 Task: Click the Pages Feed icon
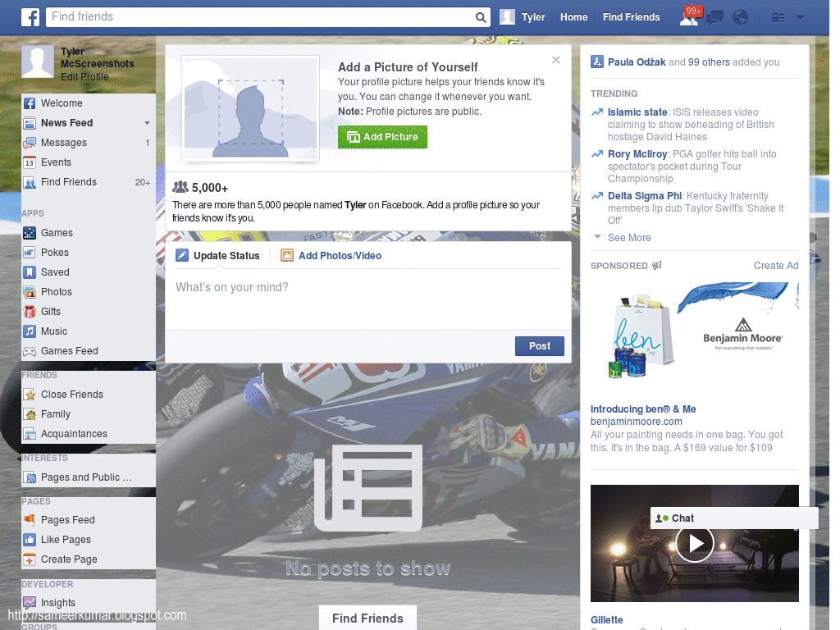pos(30,519)
